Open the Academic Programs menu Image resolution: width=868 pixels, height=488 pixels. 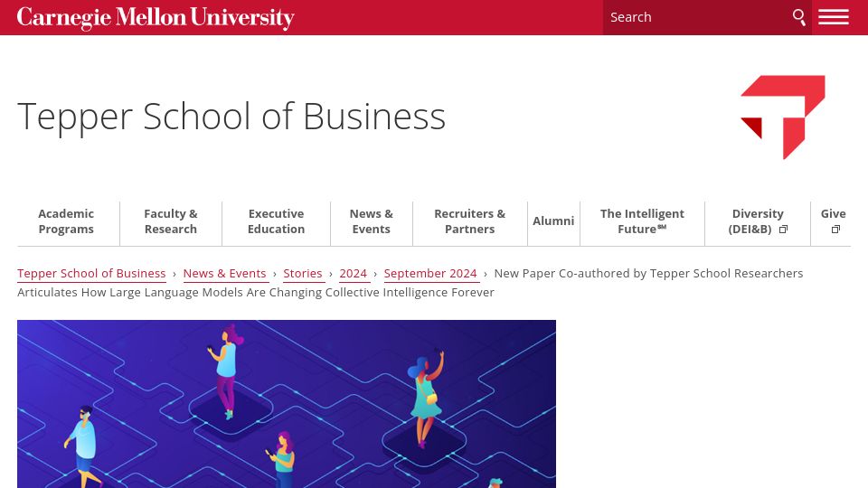point(66,221)
